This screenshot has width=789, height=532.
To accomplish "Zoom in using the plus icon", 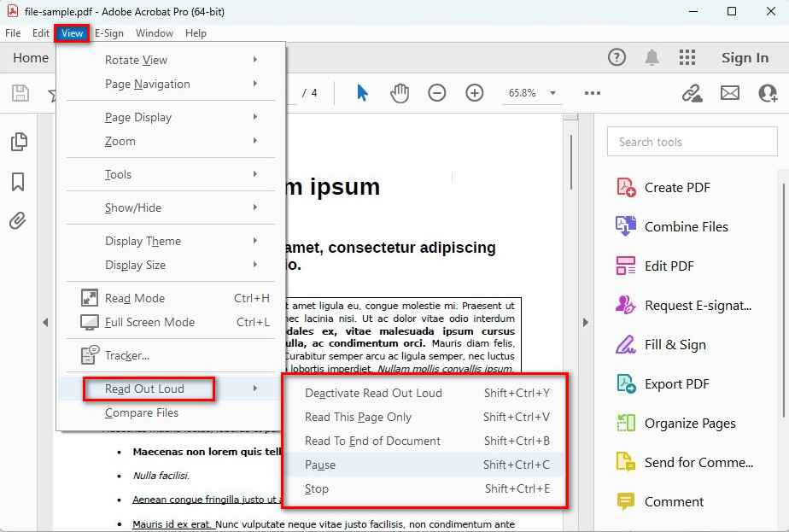I will tap(474, 93).
